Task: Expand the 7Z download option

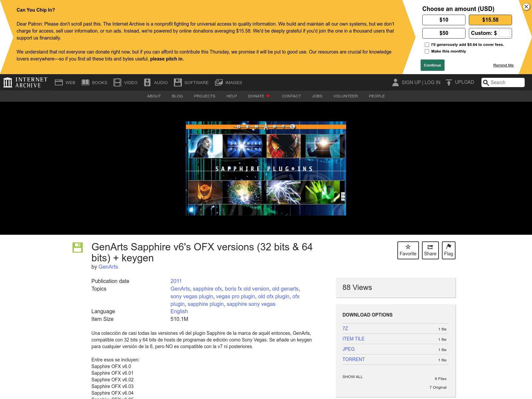Action: [x=345, y=329]
